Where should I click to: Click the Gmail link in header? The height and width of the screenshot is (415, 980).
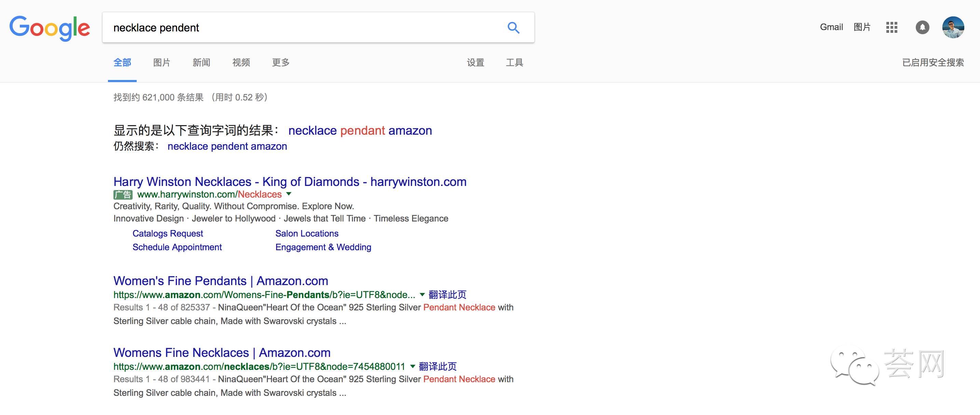[831, 27]
